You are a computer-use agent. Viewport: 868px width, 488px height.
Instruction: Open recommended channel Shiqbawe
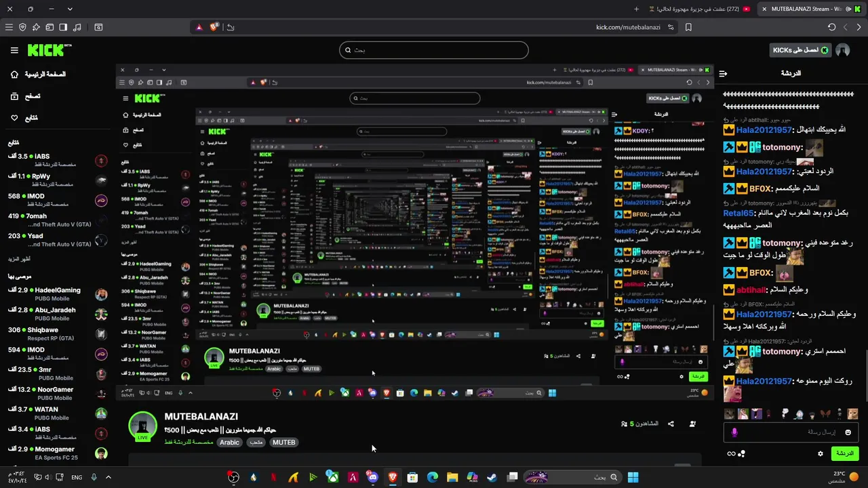pyautogui.click(x=58, y=333)
